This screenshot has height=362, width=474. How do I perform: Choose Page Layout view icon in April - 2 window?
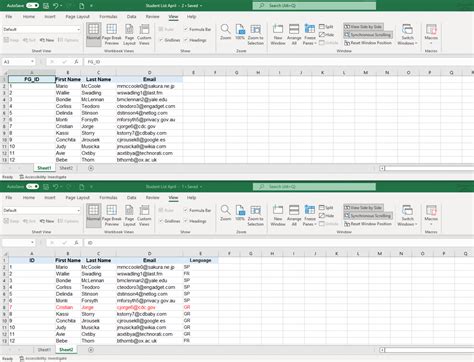click(129, 34)
